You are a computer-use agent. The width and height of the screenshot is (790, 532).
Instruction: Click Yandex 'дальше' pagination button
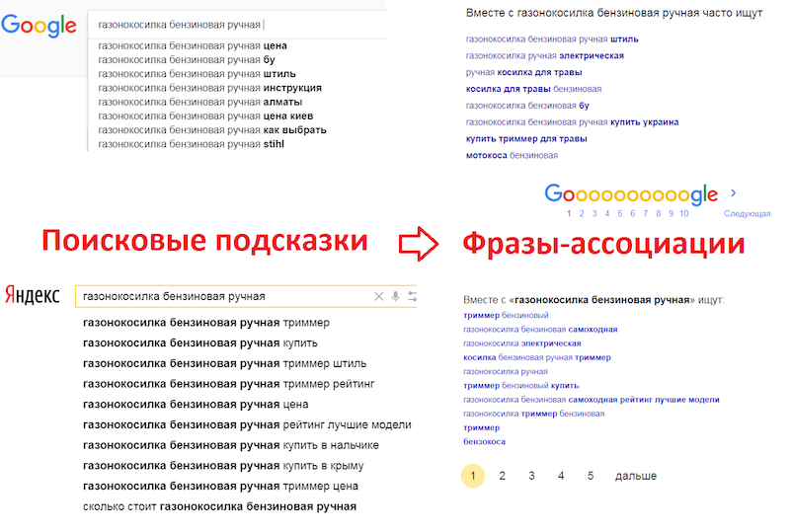coord(635,476)
